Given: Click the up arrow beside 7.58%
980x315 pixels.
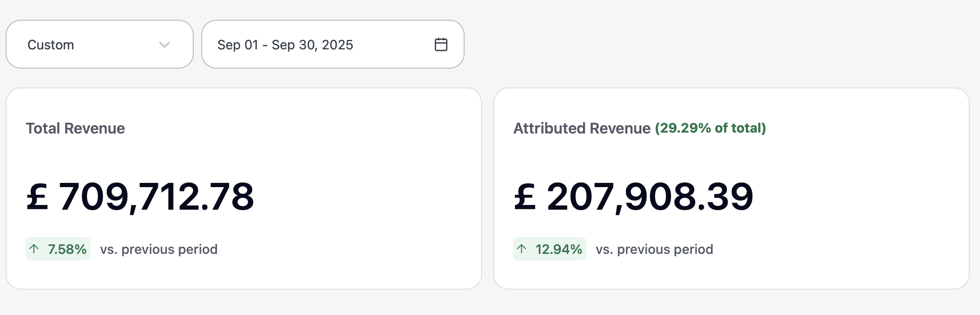Looking at the screenshot, I should click(x=34, y=249).
